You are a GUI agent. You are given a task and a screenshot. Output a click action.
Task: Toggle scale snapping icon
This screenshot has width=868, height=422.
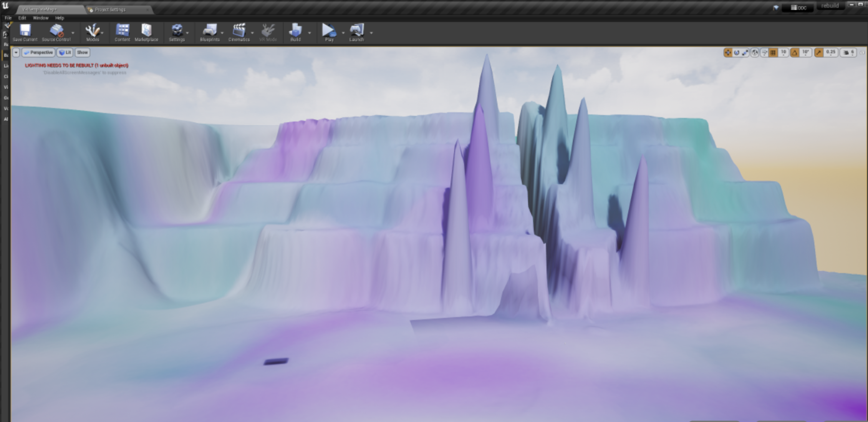(x=818, y=53)
